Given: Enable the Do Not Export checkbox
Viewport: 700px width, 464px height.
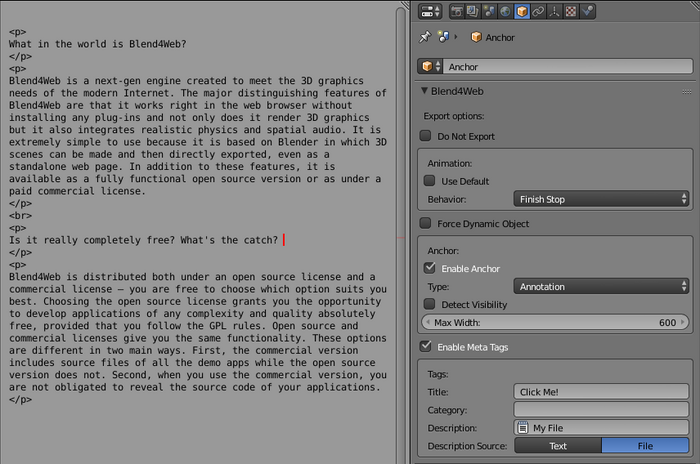Looking at the screenshot, I should coord(425,136).
